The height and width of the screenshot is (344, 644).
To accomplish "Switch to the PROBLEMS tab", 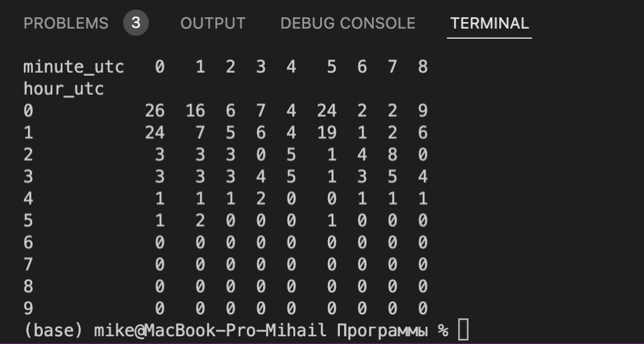I will pyautogui.click(x=66, y=23).
